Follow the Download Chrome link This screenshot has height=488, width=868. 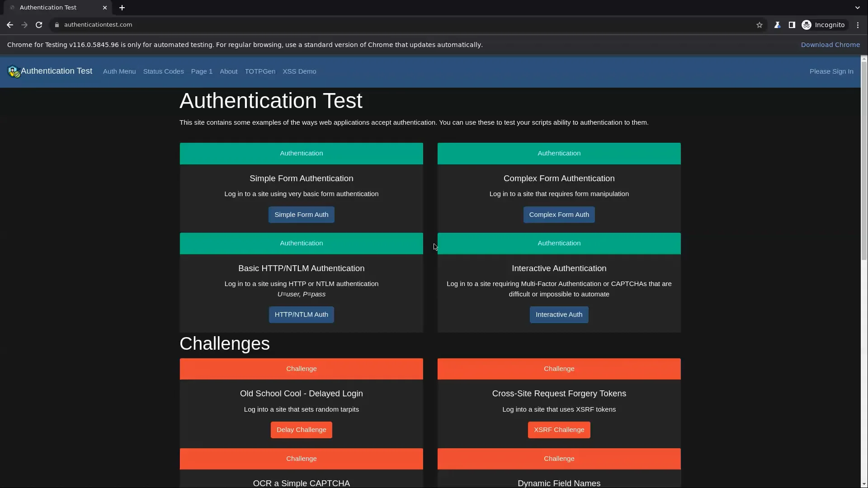click(830, 45)
